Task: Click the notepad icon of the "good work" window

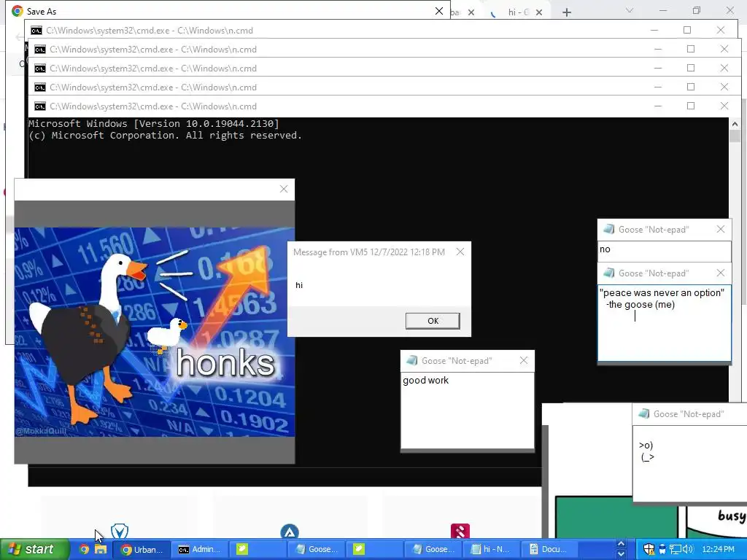Action: [411, 360]
